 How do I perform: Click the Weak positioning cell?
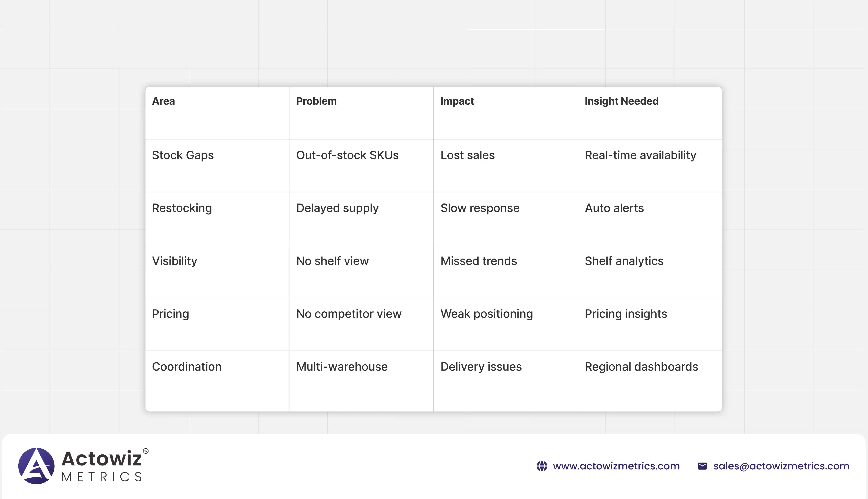[x=487, y=314]
